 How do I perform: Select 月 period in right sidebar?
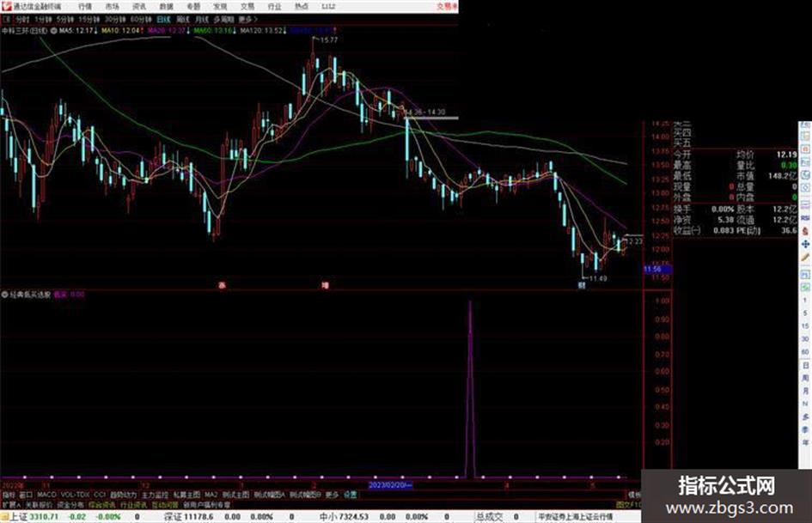(x=805, y=391)
